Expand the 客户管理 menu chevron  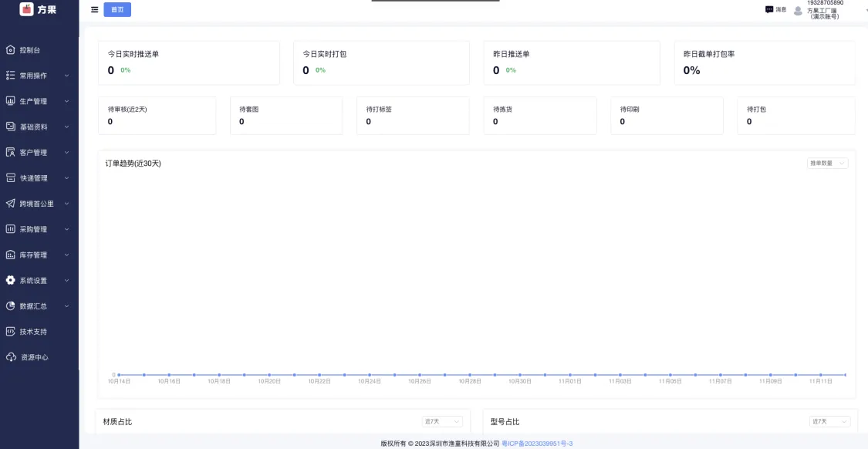coord(66,152)
